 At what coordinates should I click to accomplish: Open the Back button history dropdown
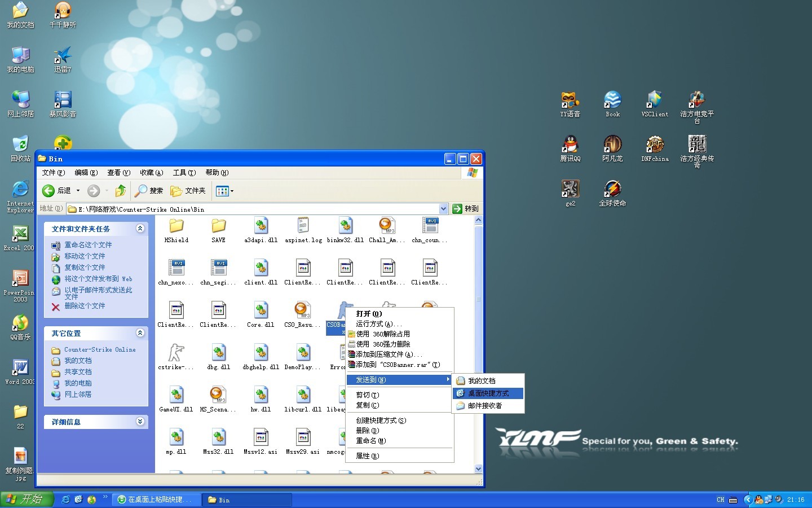pos(78,191)
